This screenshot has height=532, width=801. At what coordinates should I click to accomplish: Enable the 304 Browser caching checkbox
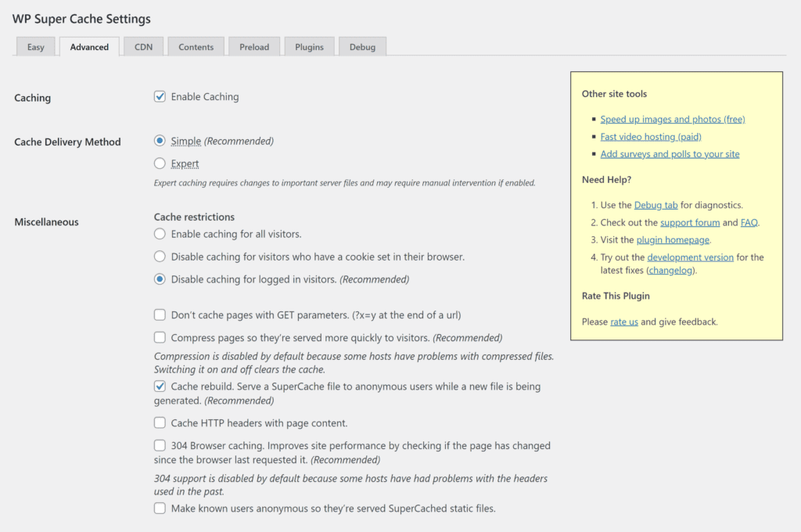tap(160, 445)
